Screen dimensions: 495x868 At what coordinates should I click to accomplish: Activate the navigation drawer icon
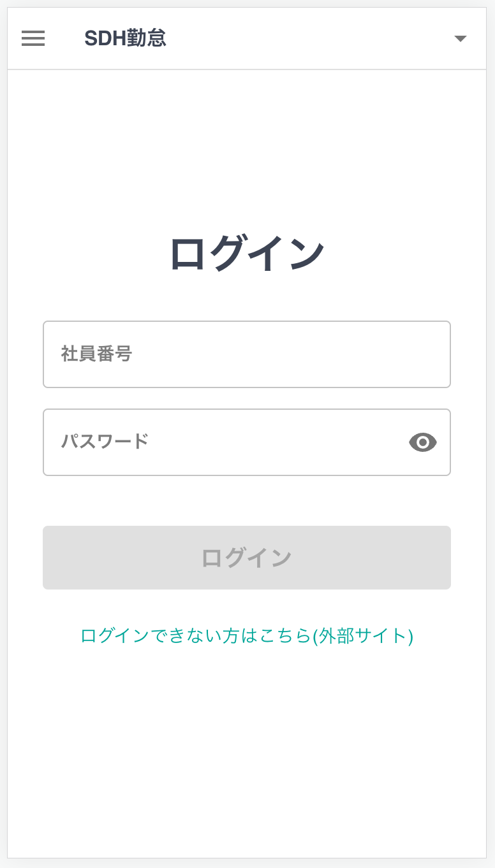33,38
